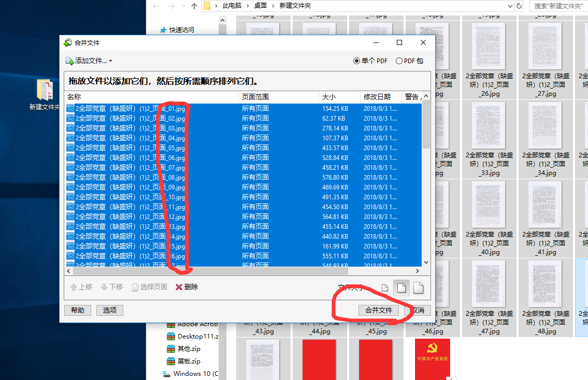This screenshot has width=588, height=380.
Task: Click the vertical scrollbar thumb in file list
Action: [x=426, y=124]
